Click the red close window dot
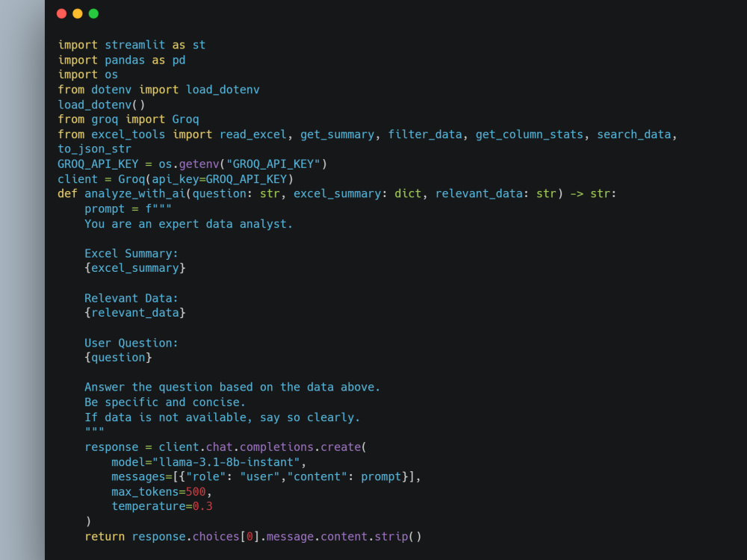The height and width of the screenshot is (560, 747). pyautogui.click(x=61, y=13)
